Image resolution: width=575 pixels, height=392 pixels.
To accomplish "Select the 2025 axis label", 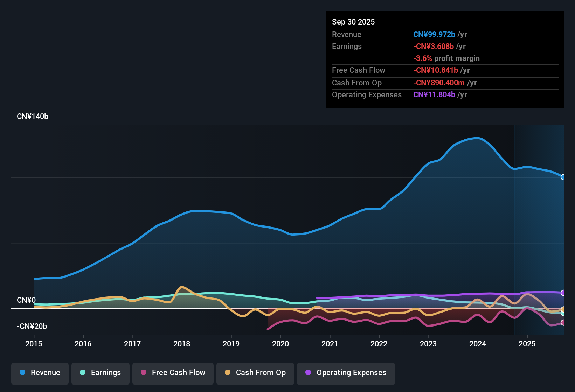I will 527,344.
